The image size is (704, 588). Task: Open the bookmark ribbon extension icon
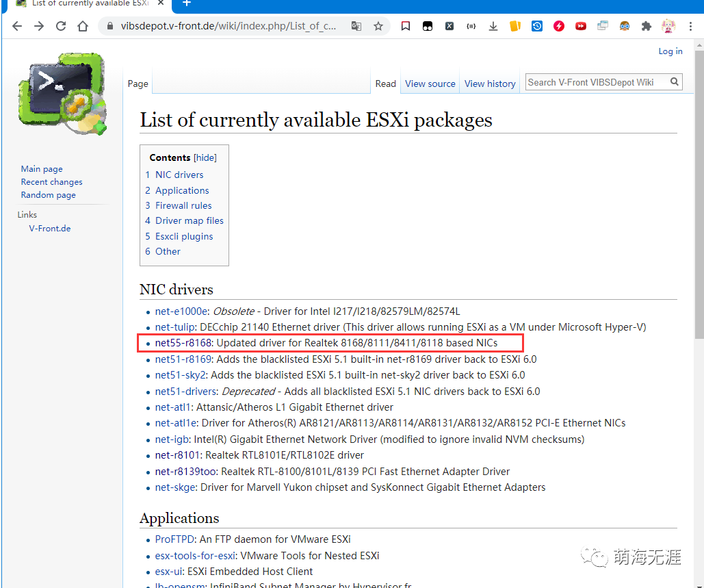[406, 26]
